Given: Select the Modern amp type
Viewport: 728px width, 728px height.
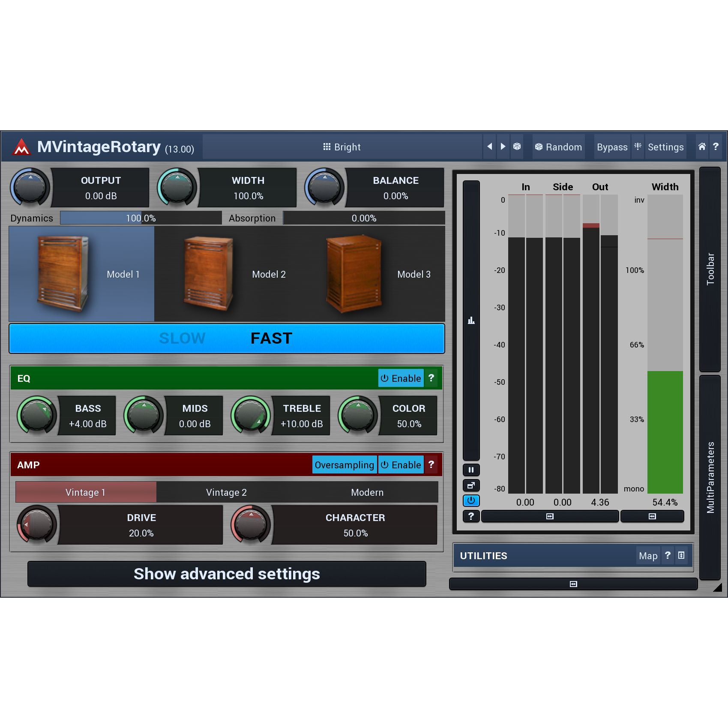Looking at the screenshot, I should tap(367, 492).
